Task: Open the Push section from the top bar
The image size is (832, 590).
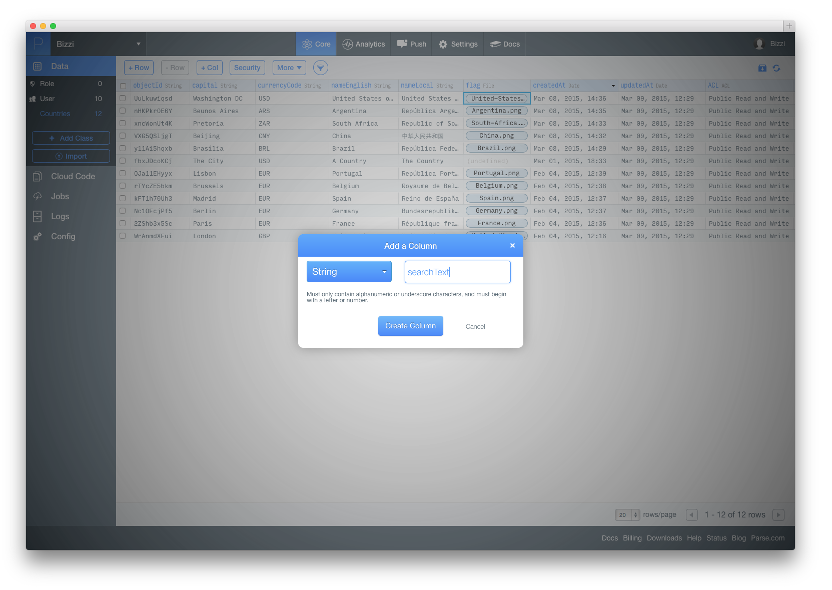Action: [x=410, y=44]
